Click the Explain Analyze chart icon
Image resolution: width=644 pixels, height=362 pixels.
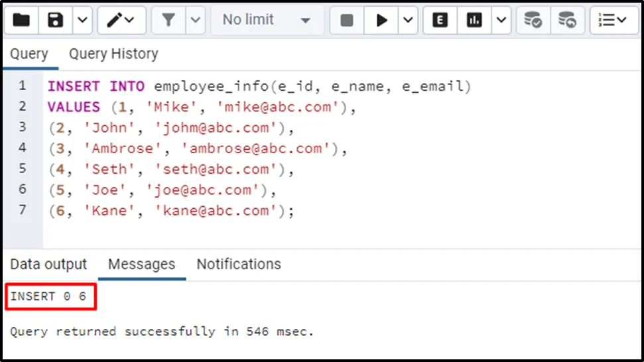coord(474,20)
